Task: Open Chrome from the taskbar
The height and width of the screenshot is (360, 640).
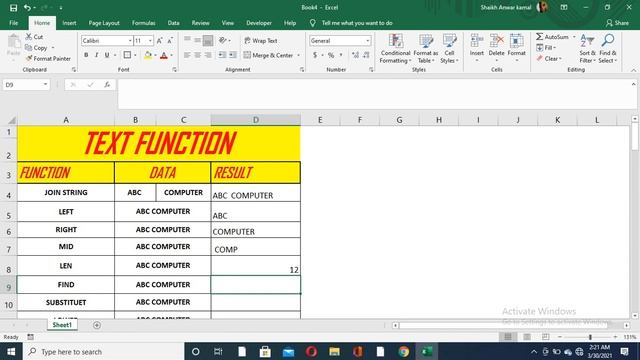Action: [x=404, y=351]
